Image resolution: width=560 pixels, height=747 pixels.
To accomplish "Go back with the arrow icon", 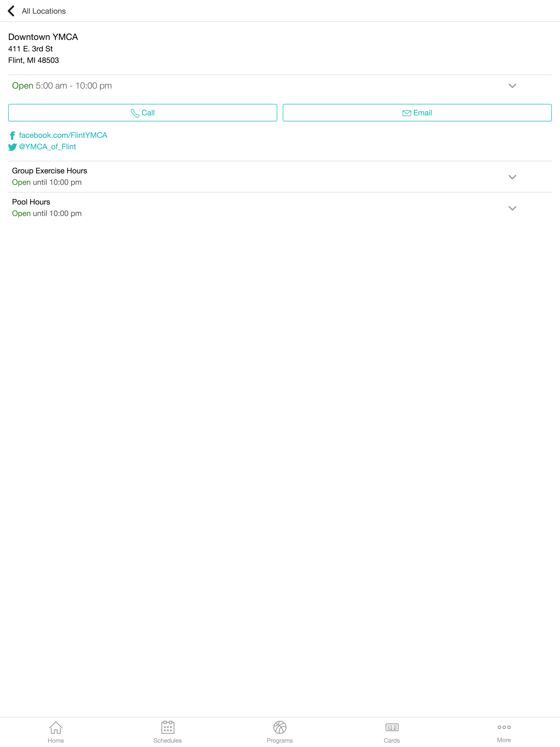I will [x=11, y=11].
